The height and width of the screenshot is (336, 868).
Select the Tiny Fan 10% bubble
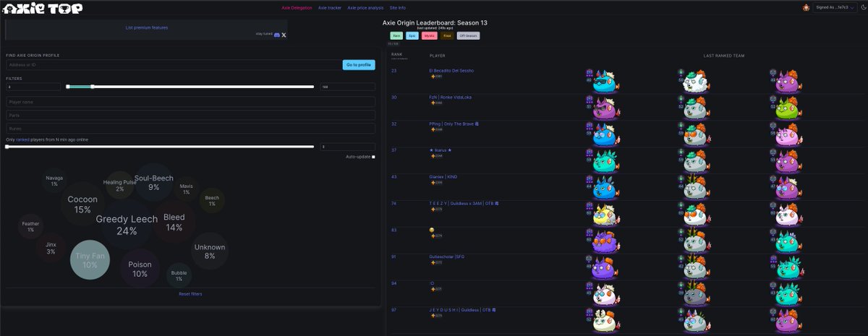pyautogui.click(x=90, y=260)
